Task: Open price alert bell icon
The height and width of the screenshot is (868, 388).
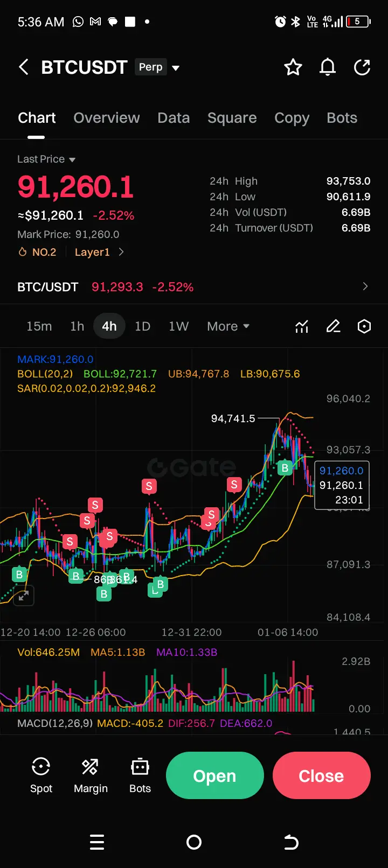Action: (x=328, y=67)
